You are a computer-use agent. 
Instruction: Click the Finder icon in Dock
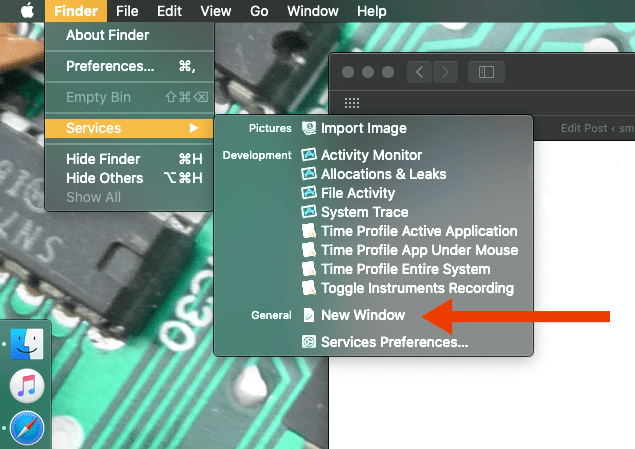27,345
